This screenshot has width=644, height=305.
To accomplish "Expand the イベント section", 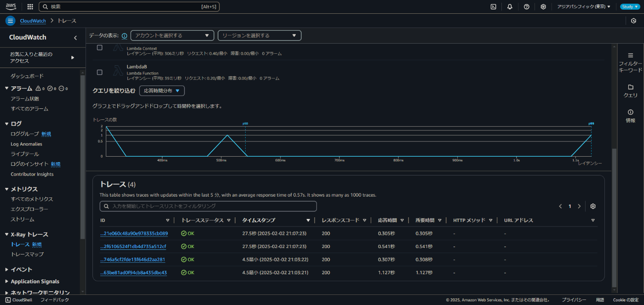I will pos(7,269).
